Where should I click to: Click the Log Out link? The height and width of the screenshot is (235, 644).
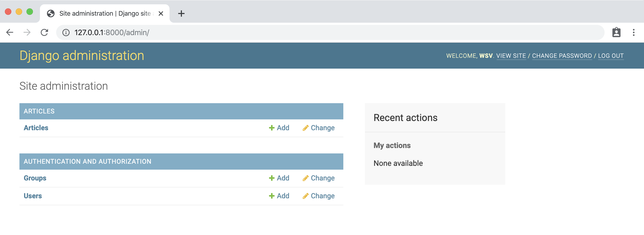click(x=611, y=56)
